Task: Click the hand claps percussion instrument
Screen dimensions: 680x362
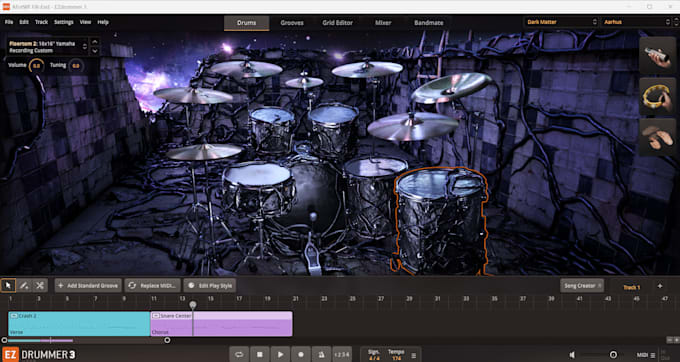Action: (657, 137)
